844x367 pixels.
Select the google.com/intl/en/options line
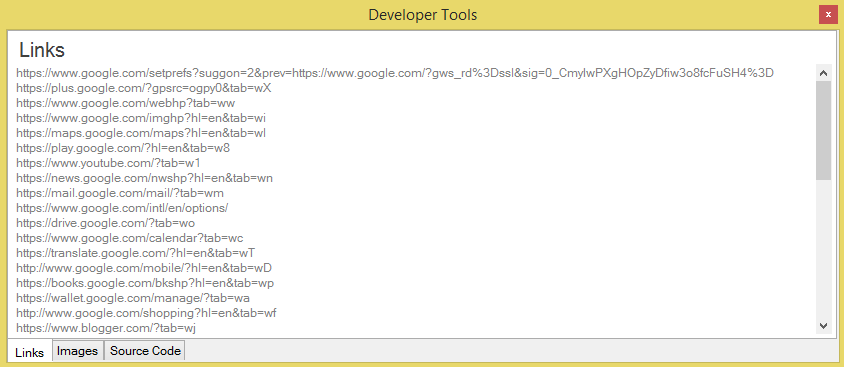pos(122,208)
